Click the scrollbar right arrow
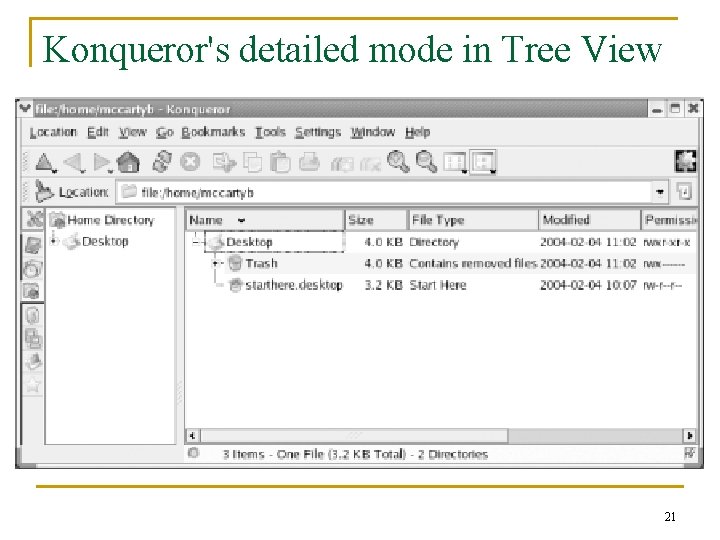The height and width of the screenshot is (540, 720). tap(689, 435)
